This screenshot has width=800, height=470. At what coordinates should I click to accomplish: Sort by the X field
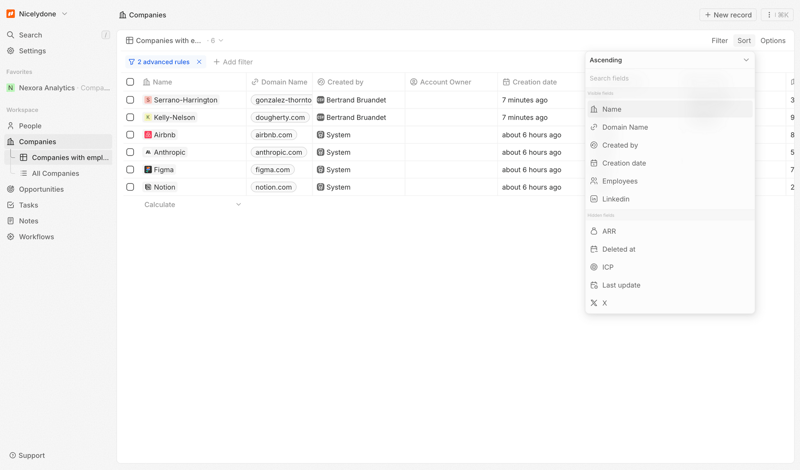pyautogui.click(x=669, y=303)
